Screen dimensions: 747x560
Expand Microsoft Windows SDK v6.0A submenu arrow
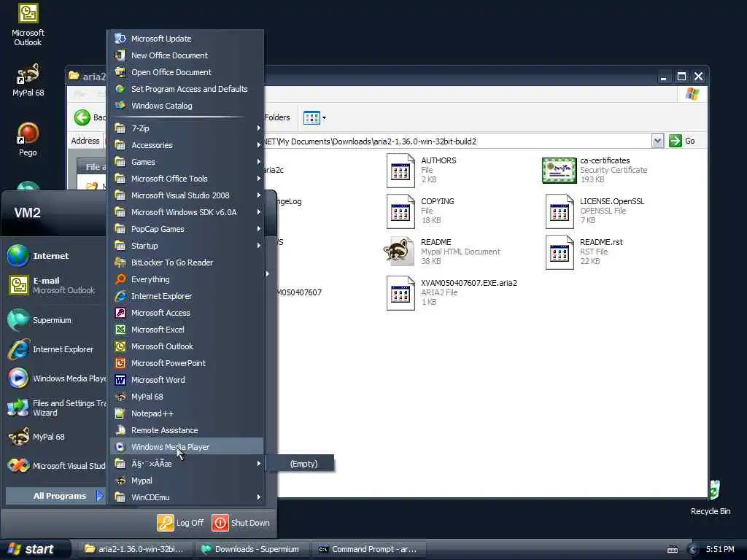[x=259, y=212]
